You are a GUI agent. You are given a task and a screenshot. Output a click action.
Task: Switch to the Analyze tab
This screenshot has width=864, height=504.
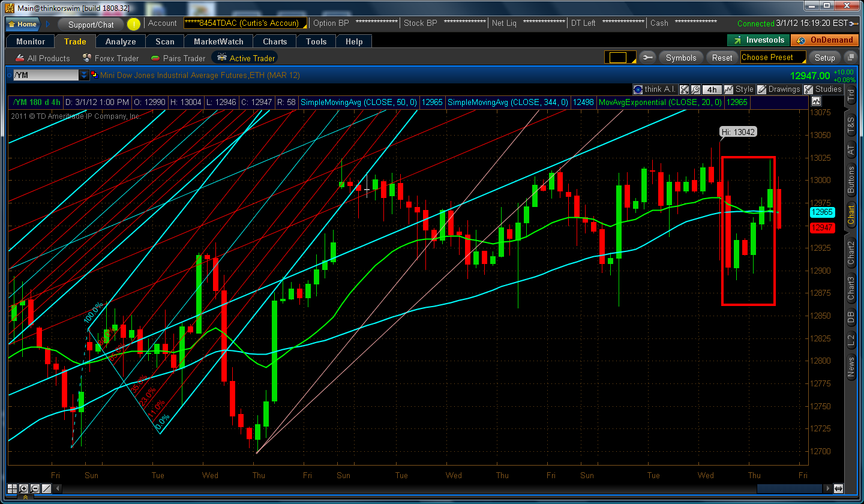[121, 41]
